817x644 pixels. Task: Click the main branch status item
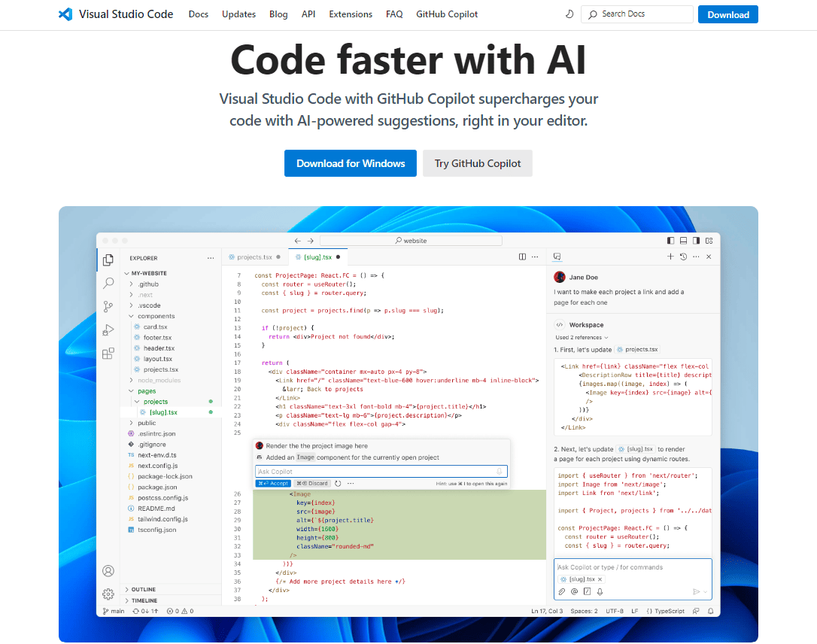(x=114, y=611)
